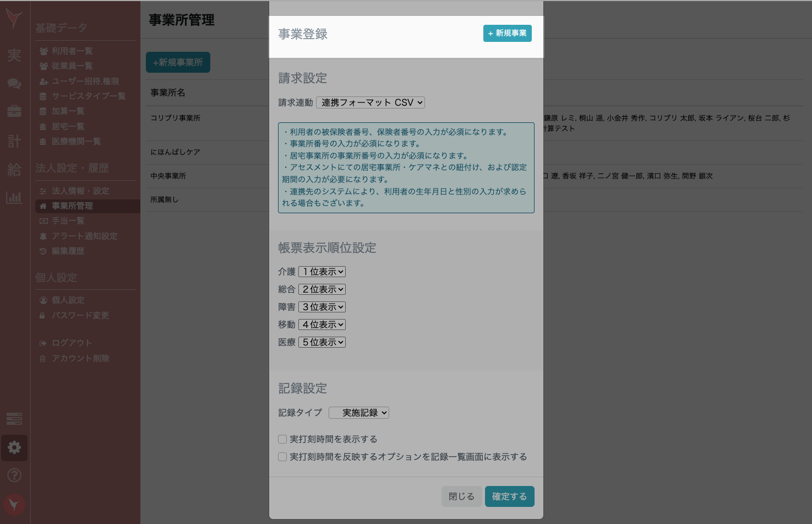The height and width of the screenshot is (524, 812).
Task: Open the 請求連動 format dropdown
Action: tap(369, 102)
